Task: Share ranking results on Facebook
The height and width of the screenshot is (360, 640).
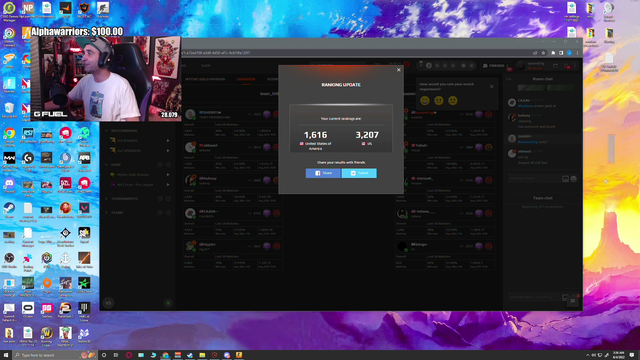Action: pyautogui.click(x=323, y=173)
